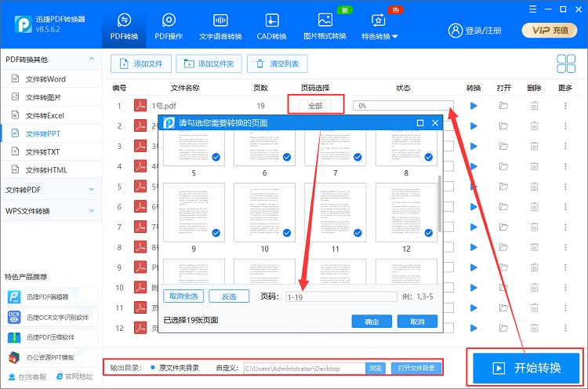Click 浏览 browse button

coord(376,369)
